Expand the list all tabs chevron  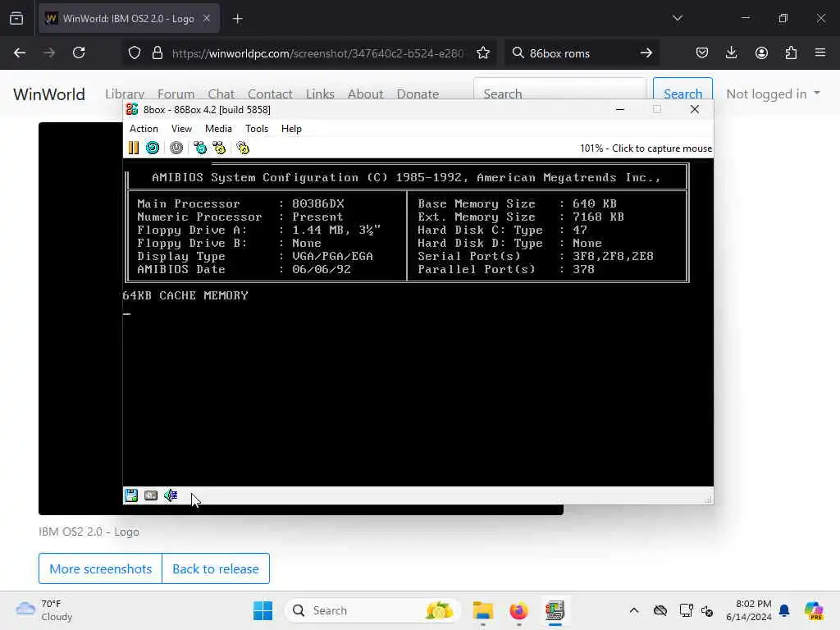coord(678,19)
